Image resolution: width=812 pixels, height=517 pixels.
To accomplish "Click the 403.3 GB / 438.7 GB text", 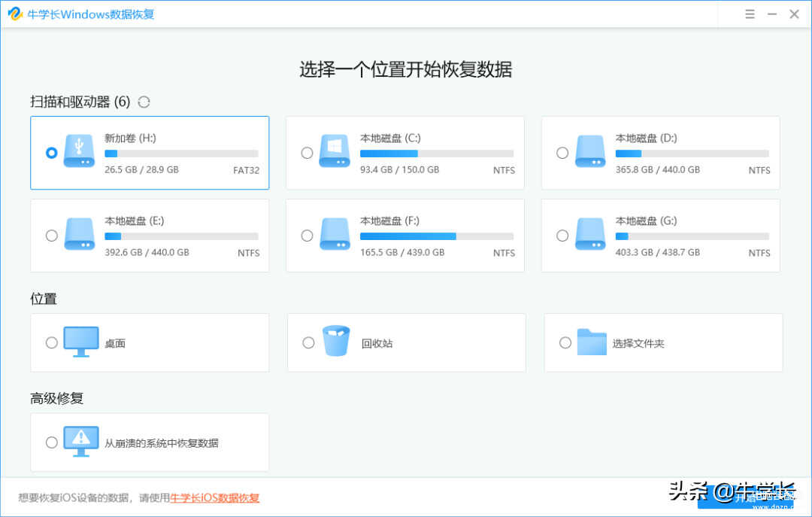I will tap(658, 253).
